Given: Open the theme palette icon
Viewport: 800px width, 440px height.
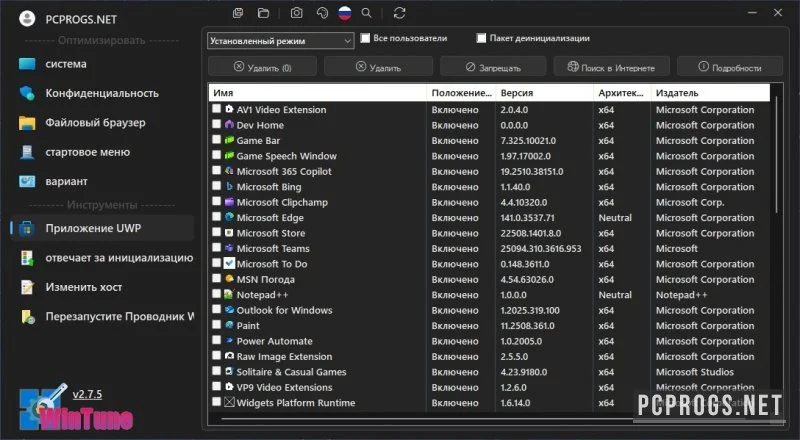Looking at the screenshot, I should 322,13.
